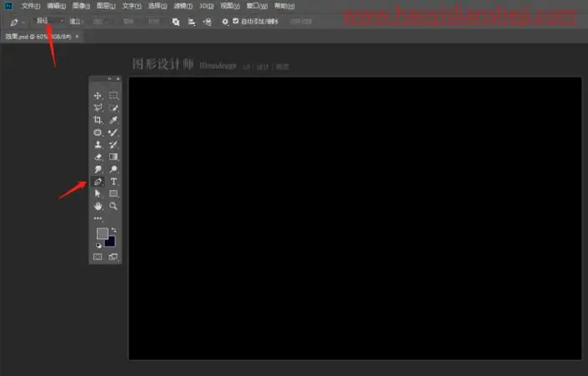Select the Eraser tool
Screen dimensions: 588x376
98,157
